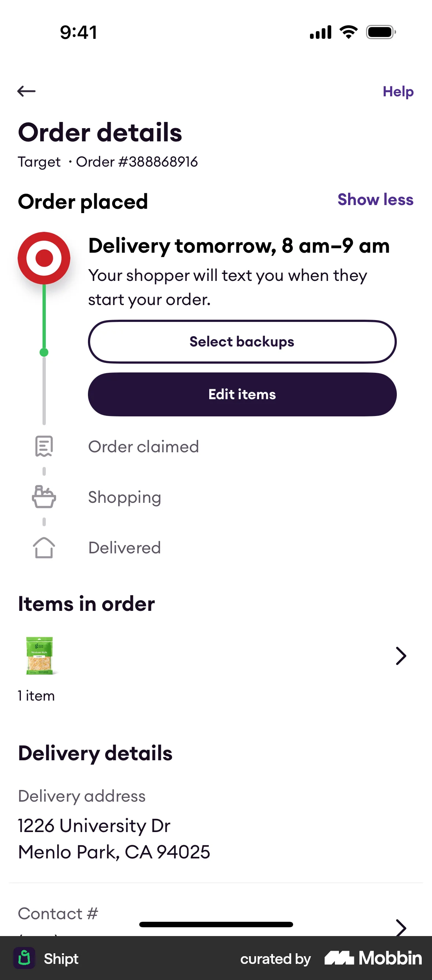Toggle the current progress dot on timeline
Image resolution: width=432 pixels, height=980 pixels.
(44, 352)
